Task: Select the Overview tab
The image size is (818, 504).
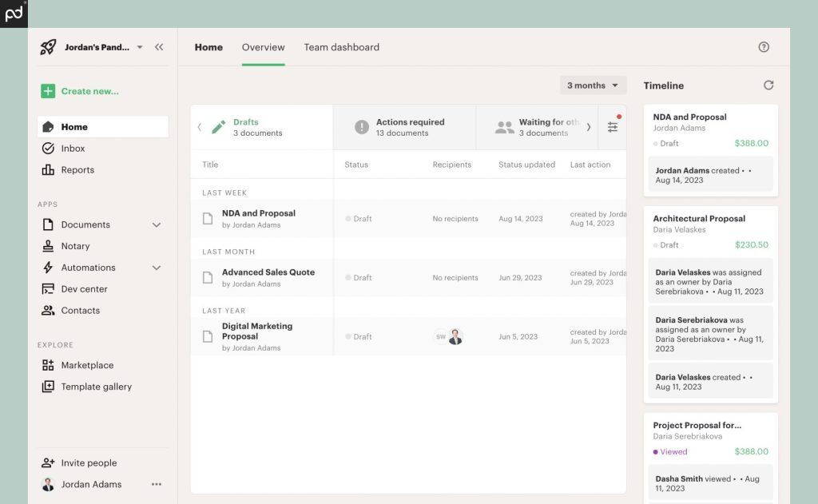Action: click(x=263, y=47)
